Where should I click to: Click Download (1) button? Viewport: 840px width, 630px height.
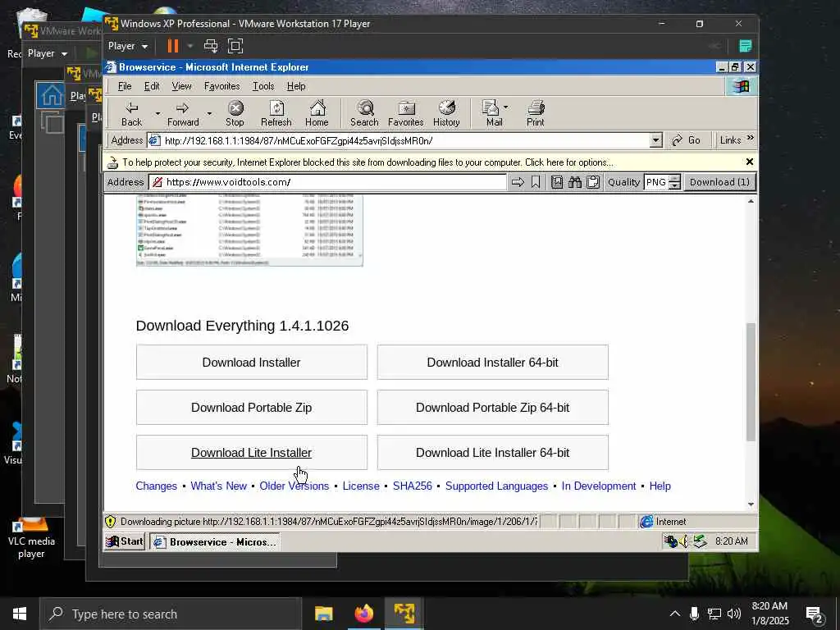pos(719,182)
